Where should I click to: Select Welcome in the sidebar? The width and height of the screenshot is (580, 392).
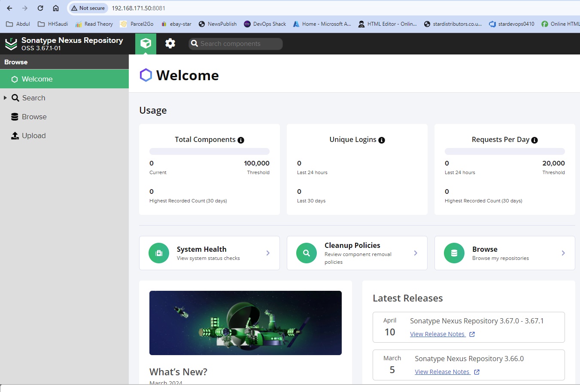[37, 79]
